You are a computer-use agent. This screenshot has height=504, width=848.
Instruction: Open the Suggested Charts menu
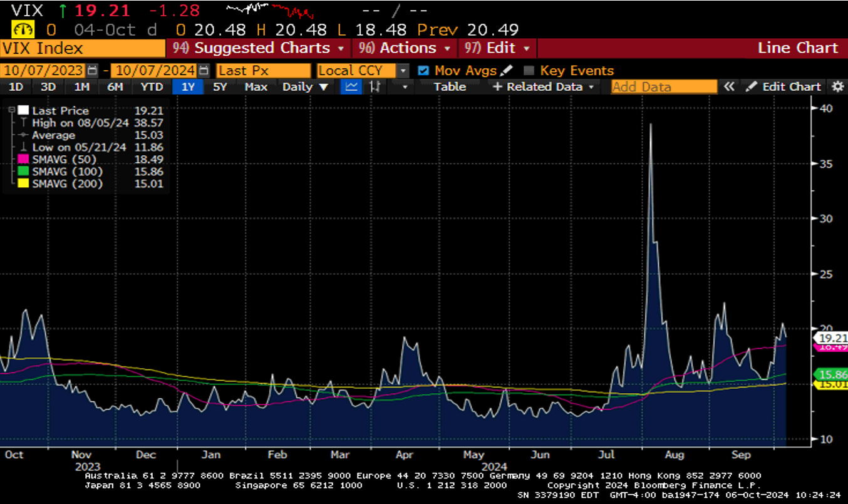point(262,48)
